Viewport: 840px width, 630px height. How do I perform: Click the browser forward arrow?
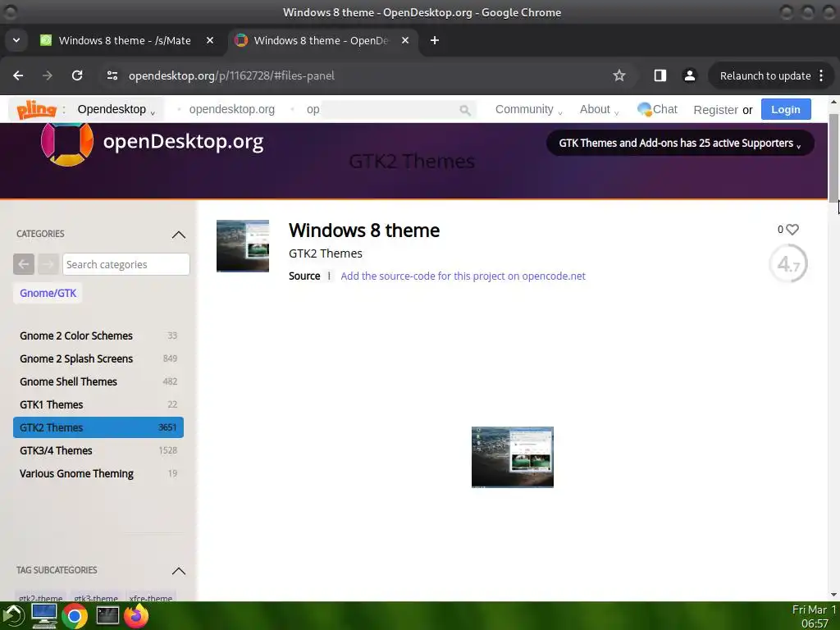pos(47,75)
